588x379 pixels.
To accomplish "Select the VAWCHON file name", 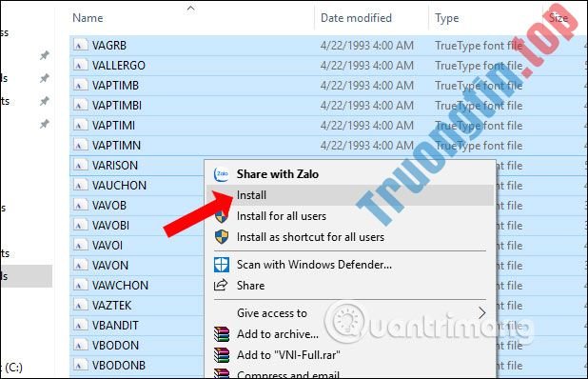I will 120,285.
